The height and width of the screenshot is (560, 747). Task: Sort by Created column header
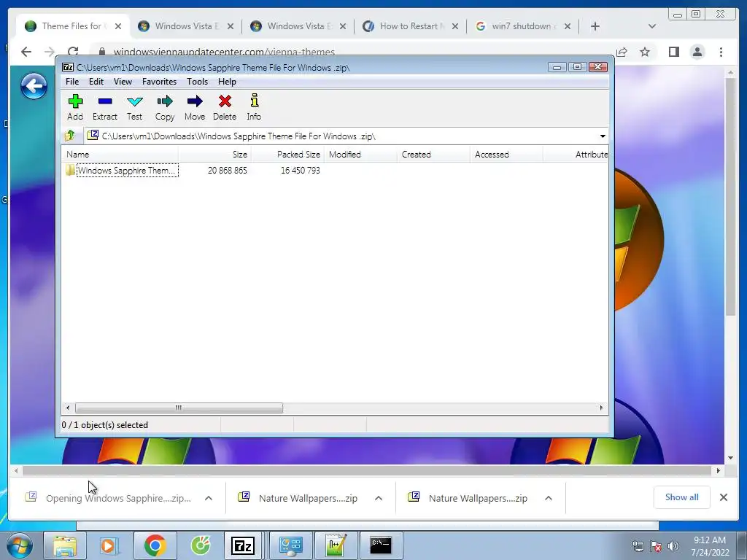(x=433, y=155)
